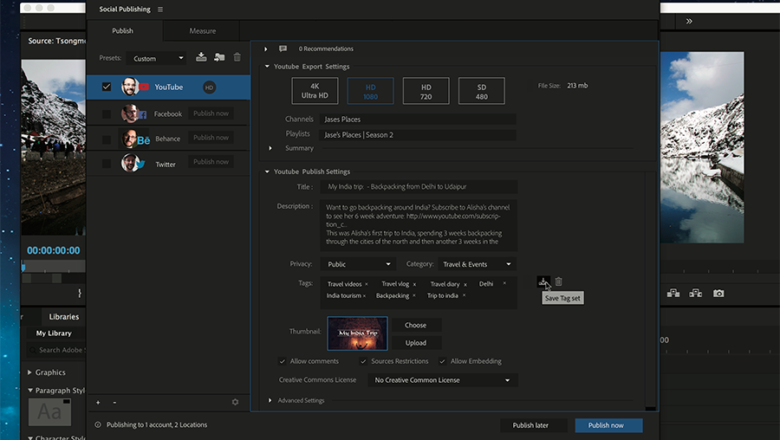
Task: Open the Social Publishing panel menu icon
Action: click(160, 9)
